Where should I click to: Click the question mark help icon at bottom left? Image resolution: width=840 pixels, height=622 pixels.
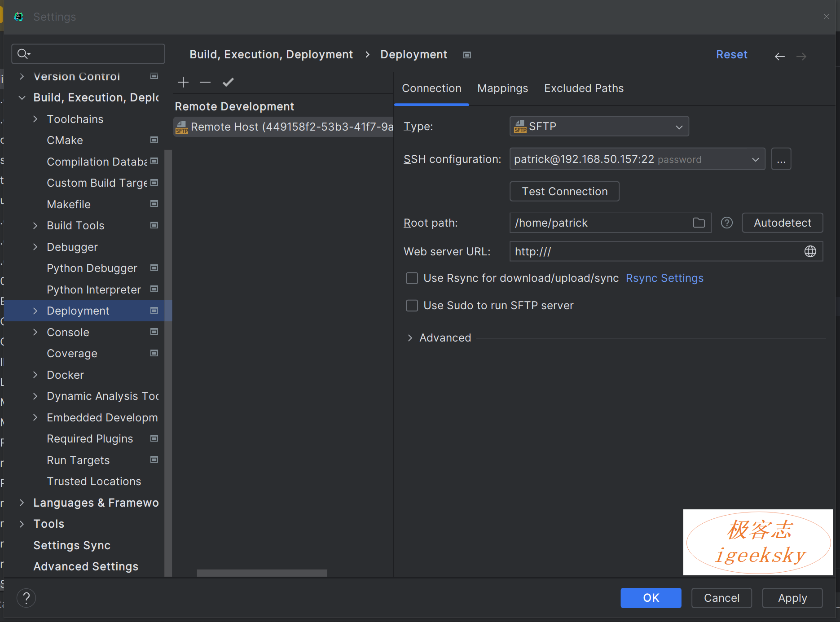26,598
